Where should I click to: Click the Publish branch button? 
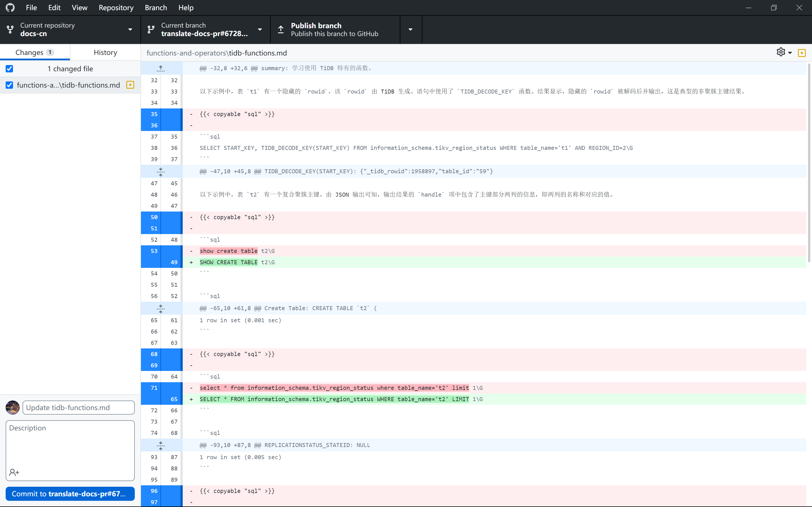pos(334,30)
